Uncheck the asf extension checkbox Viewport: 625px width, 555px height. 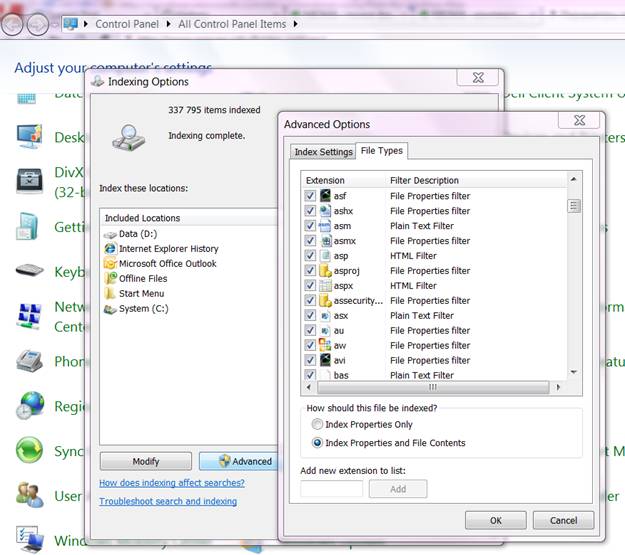click(310, 196)
